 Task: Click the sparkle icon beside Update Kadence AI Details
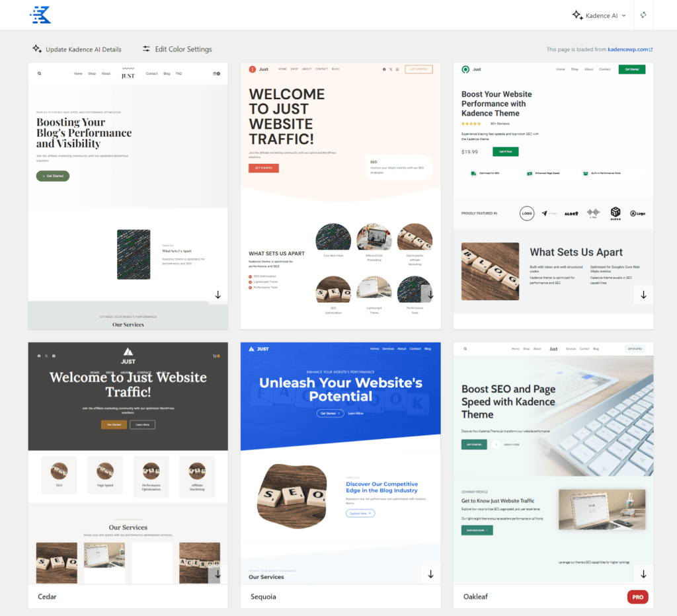pyautogui.click(x=36, y=48)
